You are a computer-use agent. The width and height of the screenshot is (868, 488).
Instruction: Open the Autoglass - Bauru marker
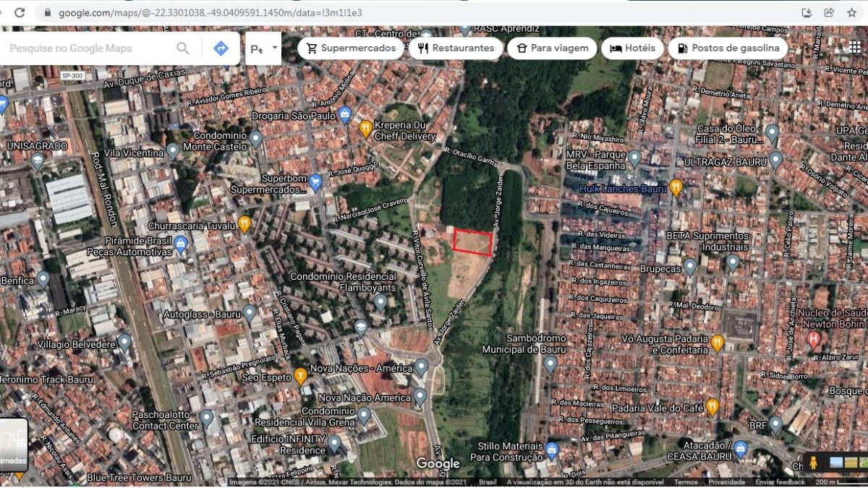(250, 313)
